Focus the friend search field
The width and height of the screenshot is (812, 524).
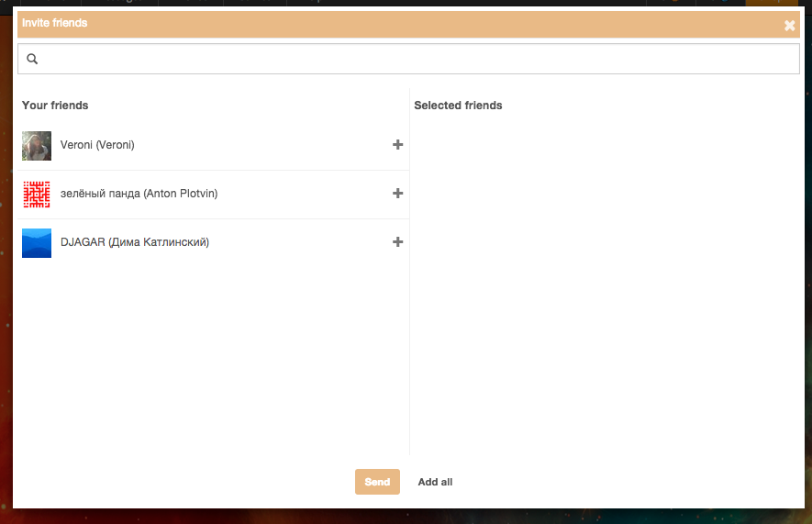pos(413,60)
